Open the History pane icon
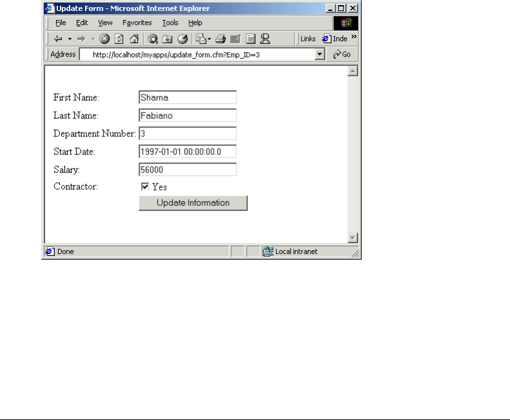510x420 pixels. [x=182, y=39]
